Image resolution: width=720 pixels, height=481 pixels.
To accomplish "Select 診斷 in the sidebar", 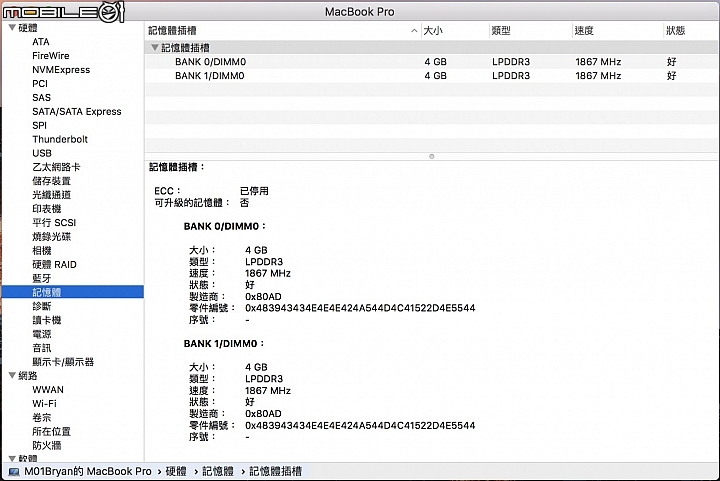I will [42, 306].
